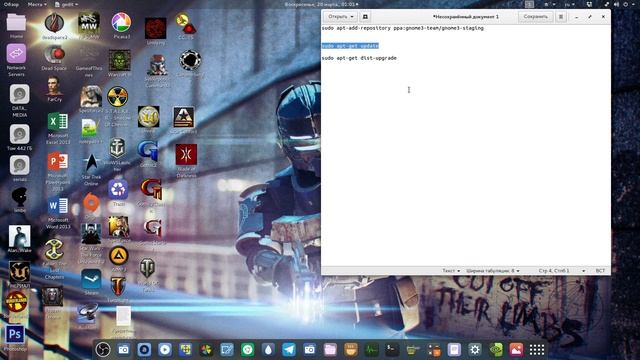Open Telegram from the dock
This screenshot has height=360, width=640.
(289, 349)
